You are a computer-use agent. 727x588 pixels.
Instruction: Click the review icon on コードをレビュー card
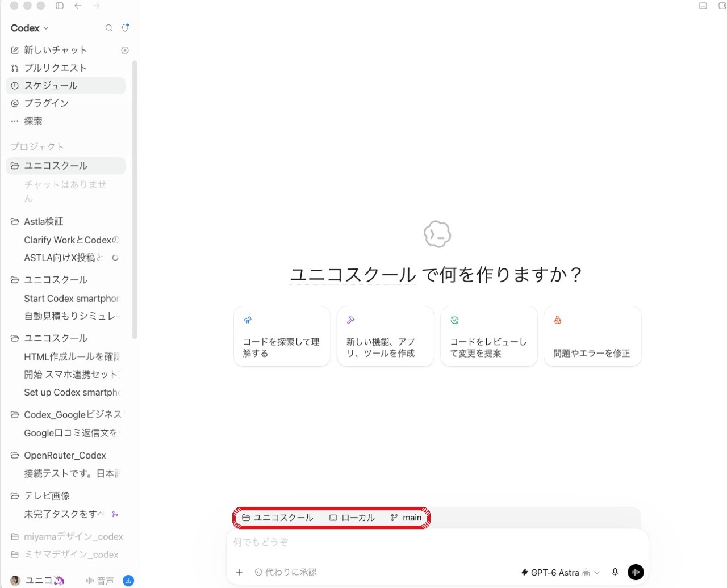[x=454, y=320]
